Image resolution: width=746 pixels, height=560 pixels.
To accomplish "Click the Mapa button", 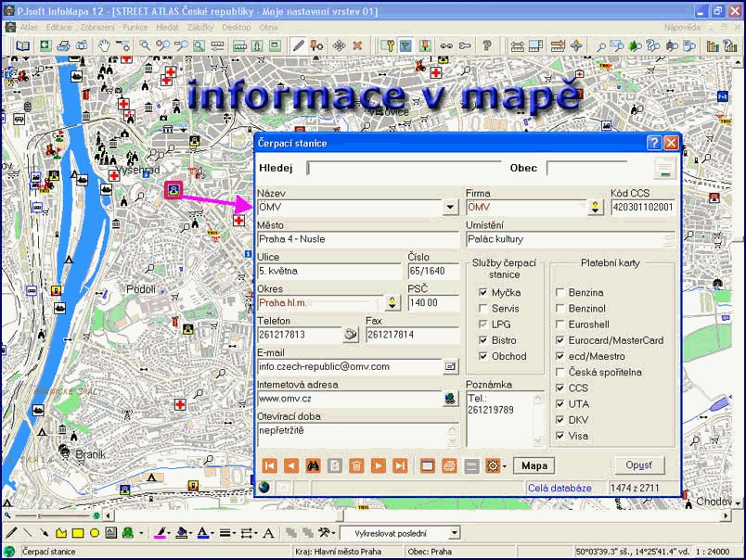I will (x=534, y=465).
